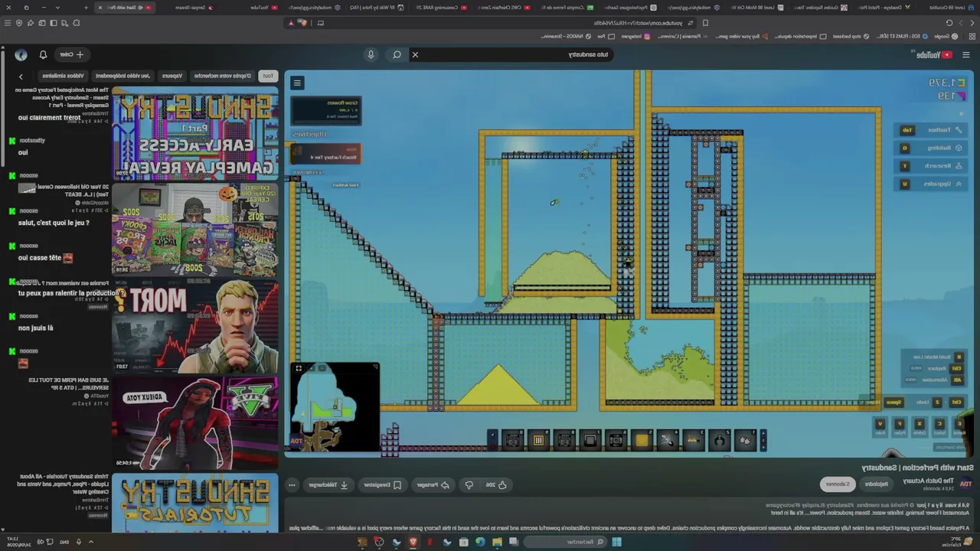
Task: Open the YouTube account avatar menu
Action: [21, 54]
